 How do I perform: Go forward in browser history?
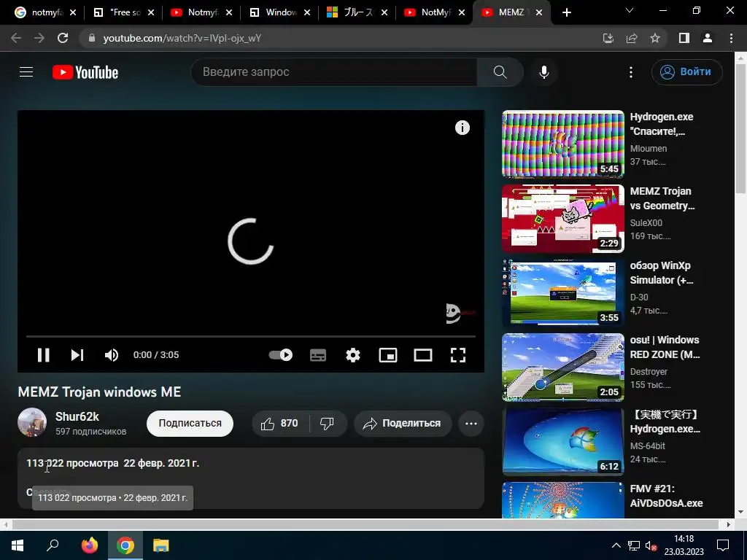pos(39,38)
